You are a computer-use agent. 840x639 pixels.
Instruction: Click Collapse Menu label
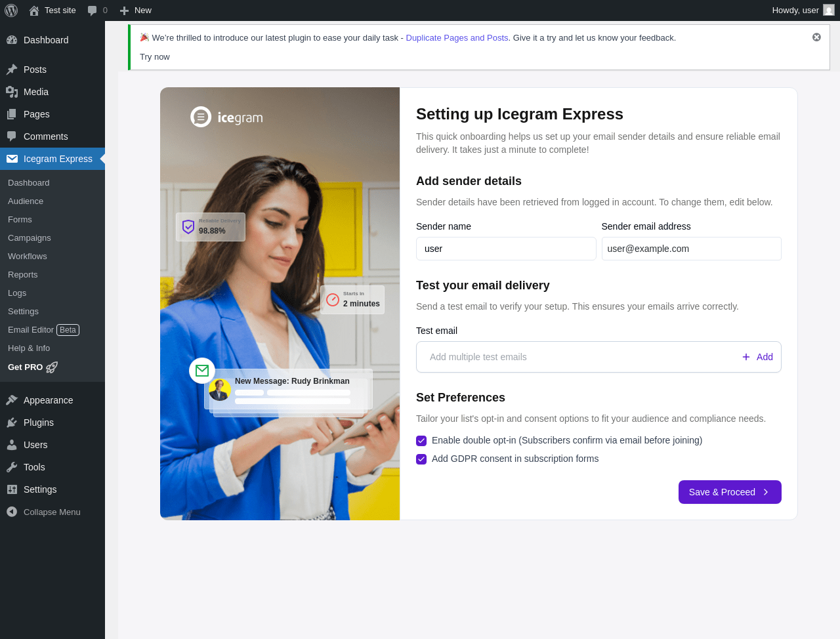(x=52, y=512)
